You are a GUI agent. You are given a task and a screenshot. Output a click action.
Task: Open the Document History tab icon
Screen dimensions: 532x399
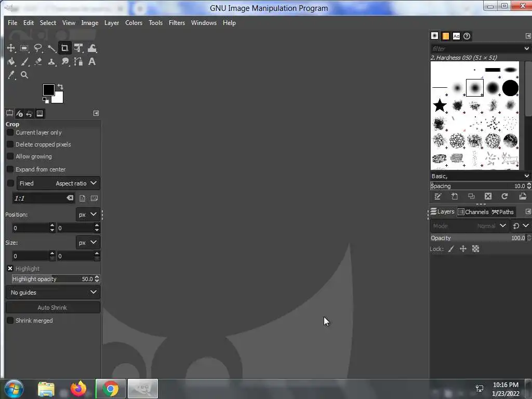click(467, 36)
